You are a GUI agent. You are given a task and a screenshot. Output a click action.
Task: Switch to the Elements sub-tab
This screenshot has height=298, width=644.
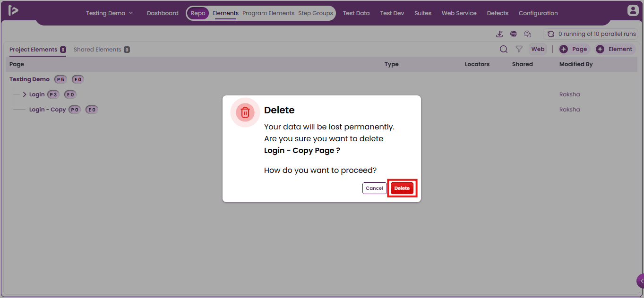[225, 13]
